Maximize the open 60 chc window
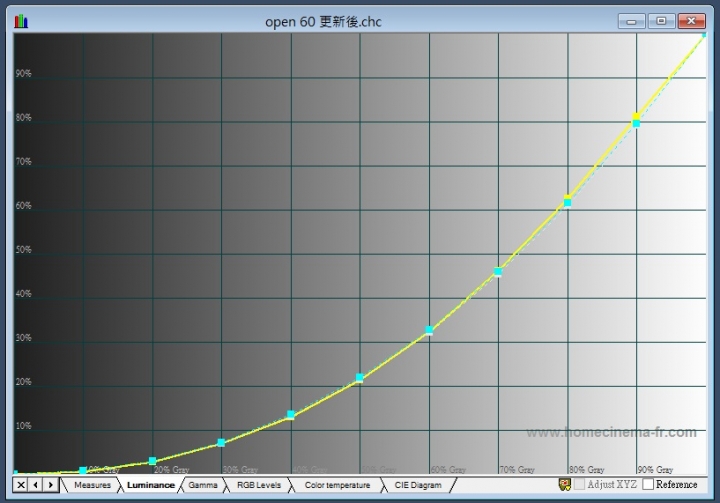The image size is (720, 503). [x=661, y=21]
